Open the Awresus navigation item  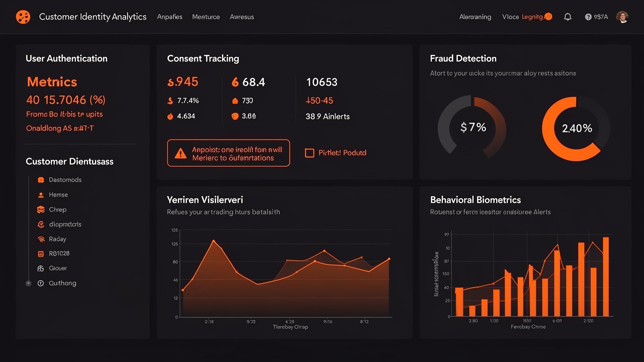point(241,17)
